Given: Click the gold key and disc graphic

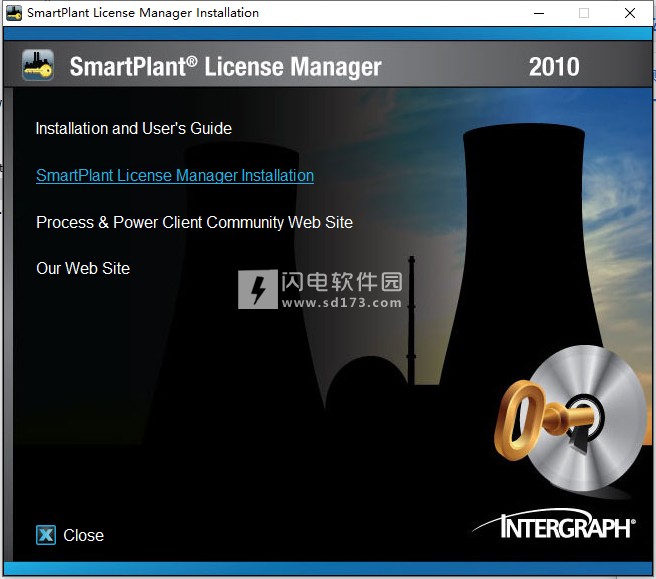Looking at the screenshot, I should 571,419.
